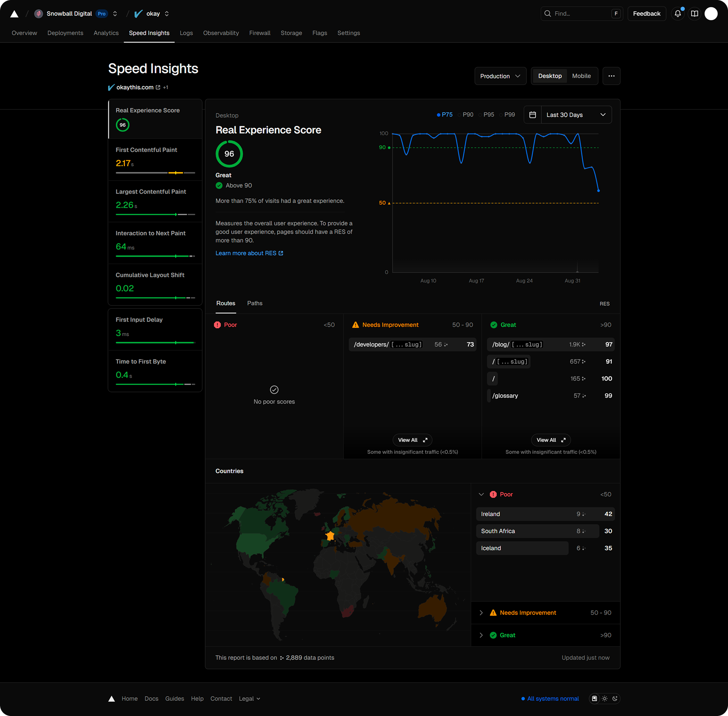This screenshot has width=728, height=716.
Task: Go to the Overview tab
Action: click(24, 33)
